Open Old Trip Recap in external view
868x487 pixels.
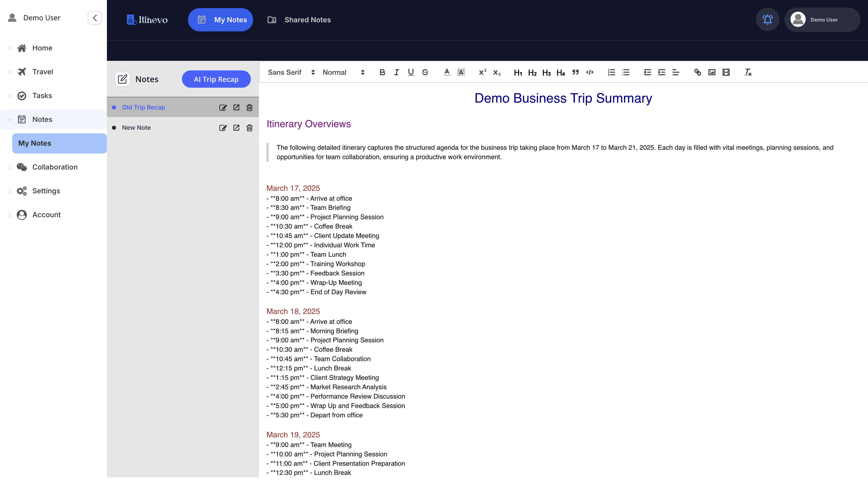click(x=236, y=107)
